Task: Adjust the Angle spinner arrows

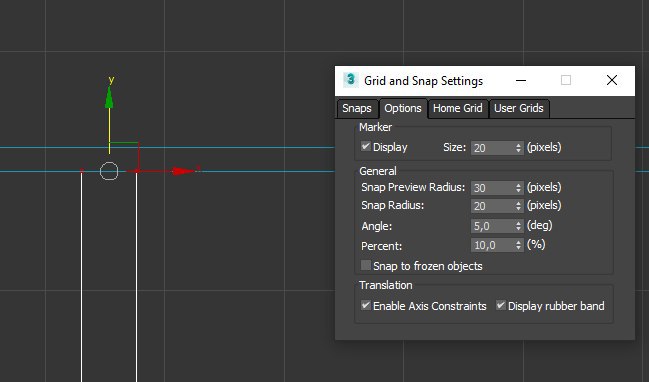Action: click(519, 226)
